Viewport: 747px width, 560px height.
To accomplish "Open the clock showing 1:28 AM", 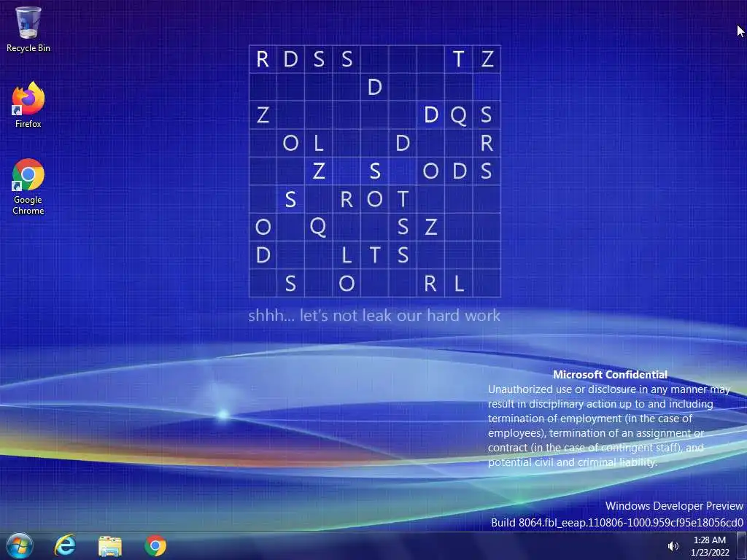I will (710, 546).
